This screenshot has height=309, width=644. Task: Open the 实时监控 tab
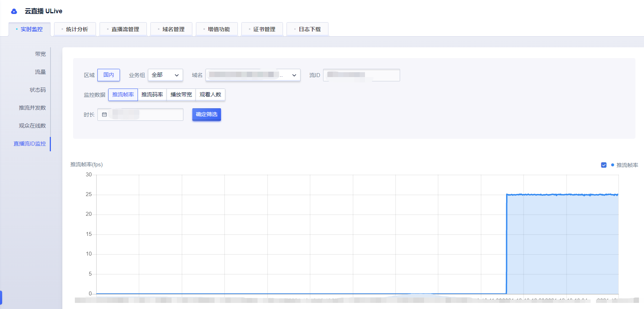[29, 29]
